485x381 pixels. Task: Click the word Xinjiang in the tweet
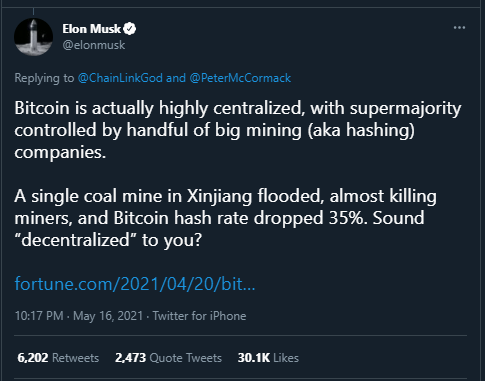[x=219, y=196]
